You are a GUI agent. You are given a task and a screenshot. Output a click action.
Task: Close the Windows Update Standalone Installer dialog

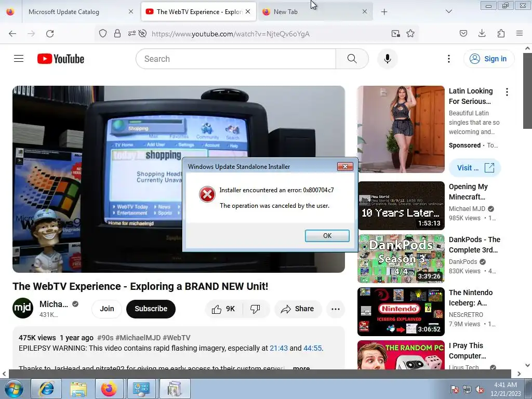[345, 167]
